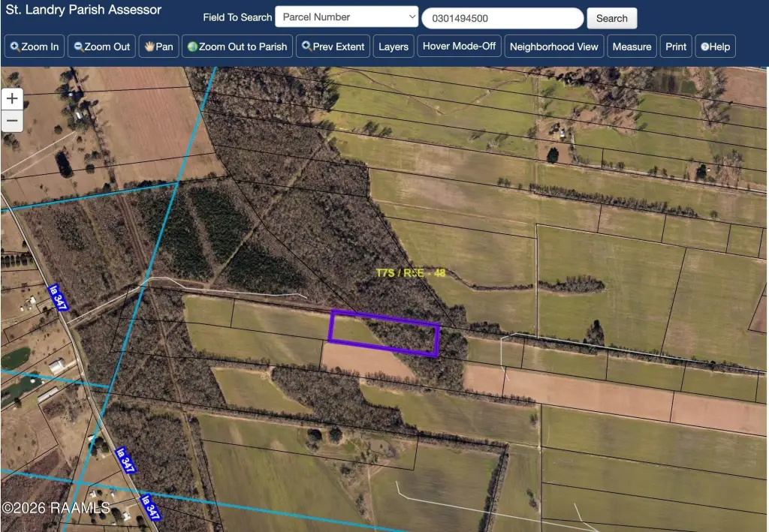Go back with Prev Extent tool
Screen dimensions: 769x532
coord(333,47)
